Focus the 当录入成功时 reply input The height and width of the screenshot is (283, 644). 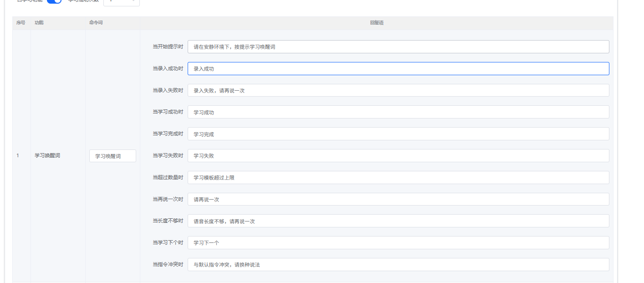pos(398,68)
